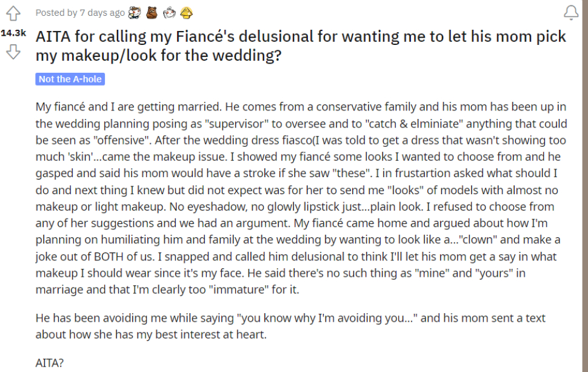Click the 'Posted by' text
The height and width of the screenshot is (372, 588).
[56, 13]
